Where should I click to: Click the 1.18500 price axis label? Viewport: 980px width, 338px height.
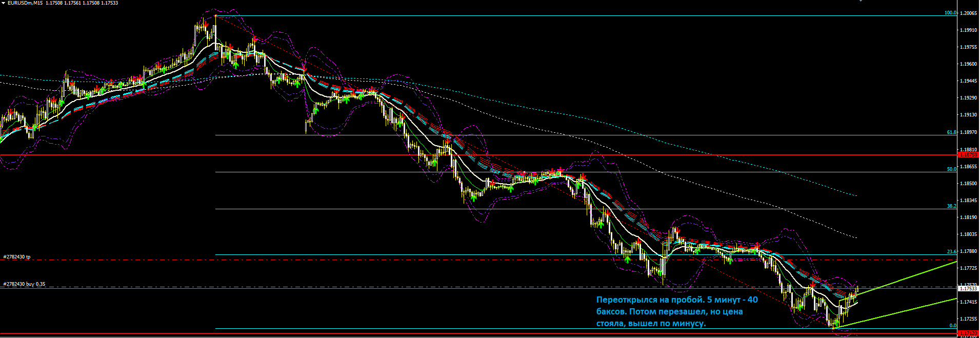(968, 183)
